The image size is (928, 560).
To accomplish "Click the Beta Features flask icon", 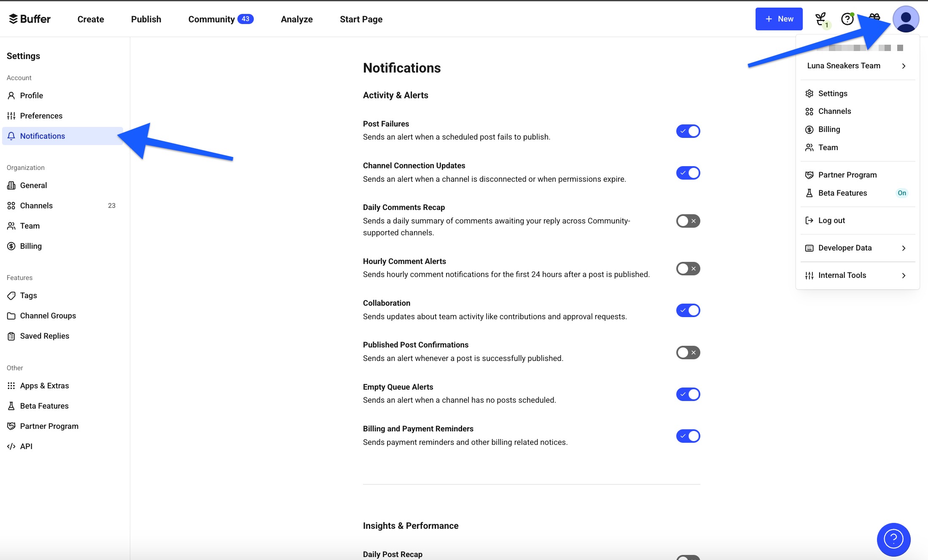I will pos(11,406).
